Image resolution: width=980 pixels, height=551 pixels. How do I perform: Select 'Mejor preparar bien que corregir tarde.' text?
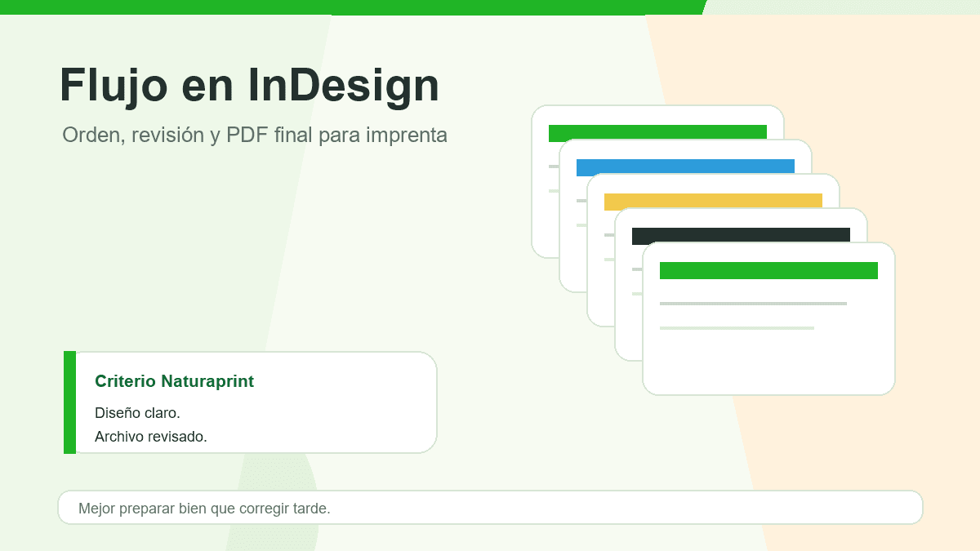tap(204, 509)
